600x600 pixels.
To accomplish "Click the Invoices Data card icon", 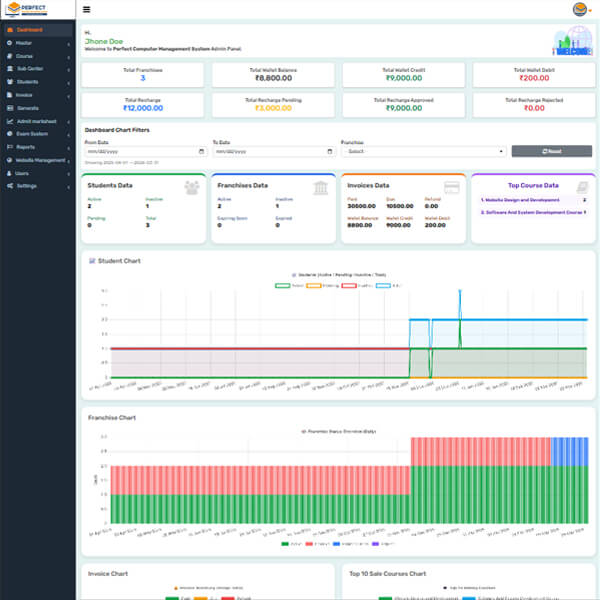I will click(x=451, y=186).
